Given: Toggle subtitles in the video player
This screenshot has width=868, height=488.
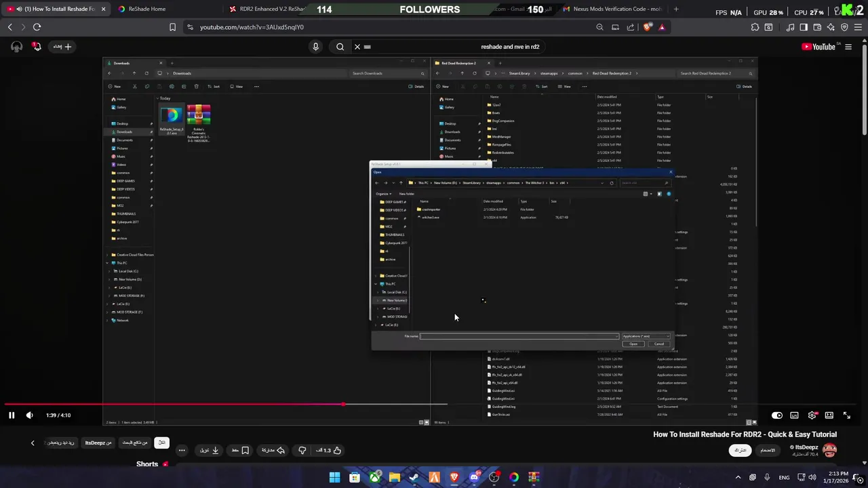Looking at the screenshot, I should pyautogui.click(x=794, y=415).
